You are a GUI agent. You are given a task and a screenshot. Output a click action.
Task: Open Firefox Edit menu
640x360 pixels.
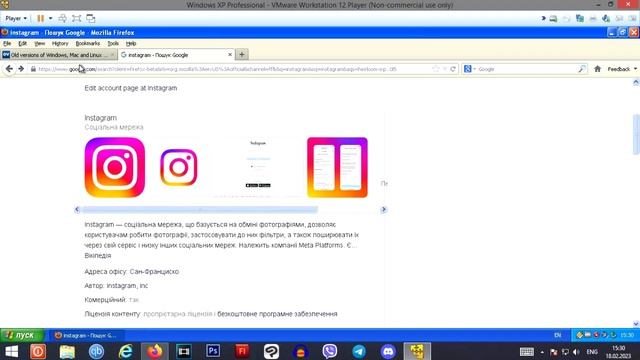click(x=22, y=43)
